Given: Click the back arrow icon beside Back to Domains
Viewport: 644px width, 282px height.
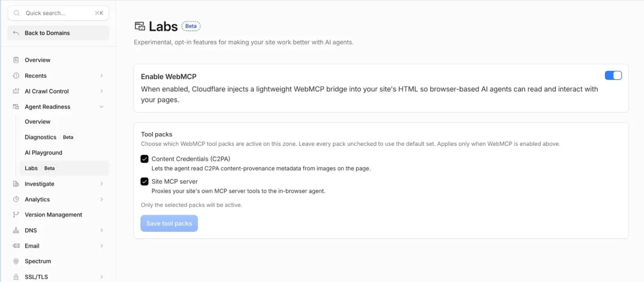Looking at the screenshot, I should (x=16, y=33).
